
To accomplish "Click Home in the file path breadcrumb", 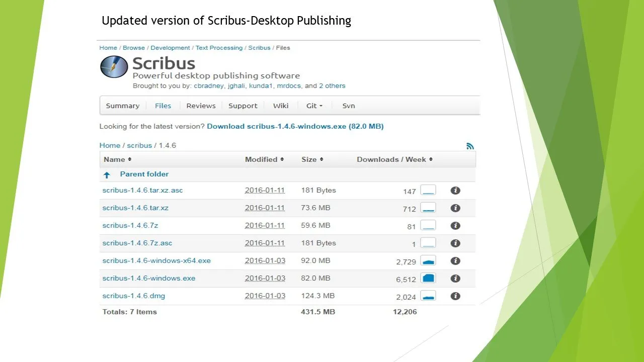I will coord(110,145).
